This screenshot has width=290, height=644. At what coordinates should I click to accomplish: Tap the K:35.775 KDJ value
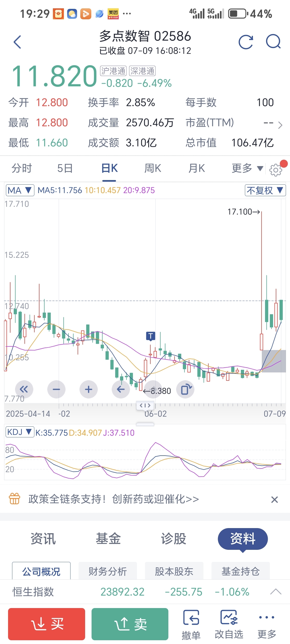pos(52,433)
